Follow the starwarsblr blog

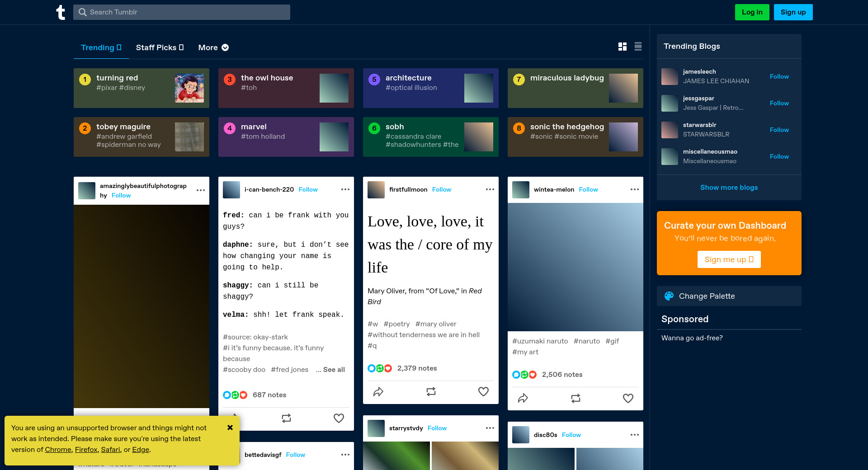tap(779, 130)
